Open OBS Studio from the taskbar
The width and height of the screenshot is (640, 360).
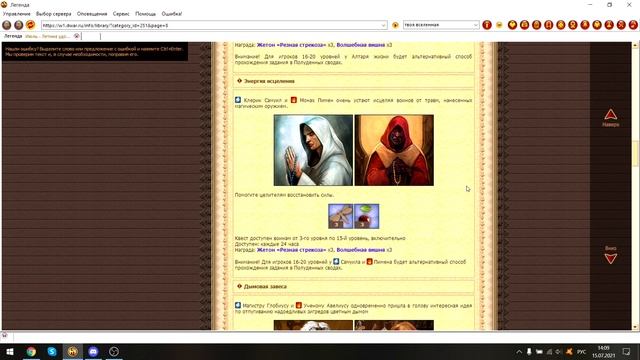tap(114, 351)
